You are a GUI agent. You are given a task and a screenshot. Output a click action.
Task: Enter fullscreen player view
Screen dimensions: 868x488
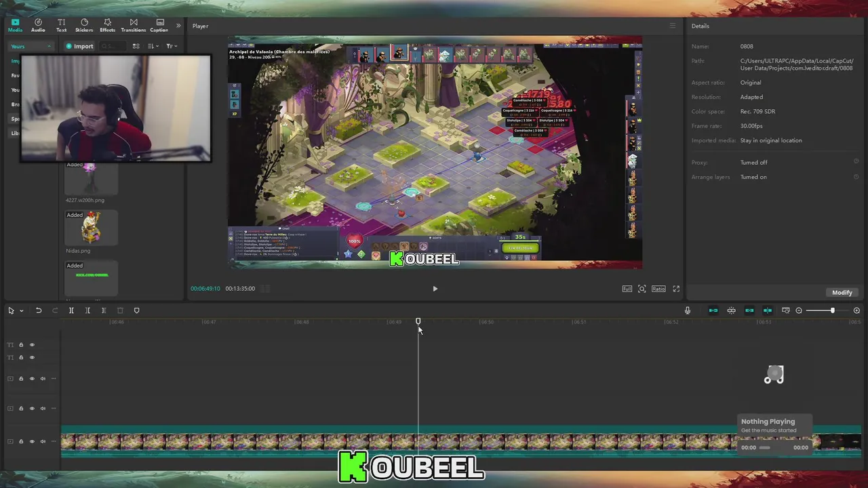point(676,289)
